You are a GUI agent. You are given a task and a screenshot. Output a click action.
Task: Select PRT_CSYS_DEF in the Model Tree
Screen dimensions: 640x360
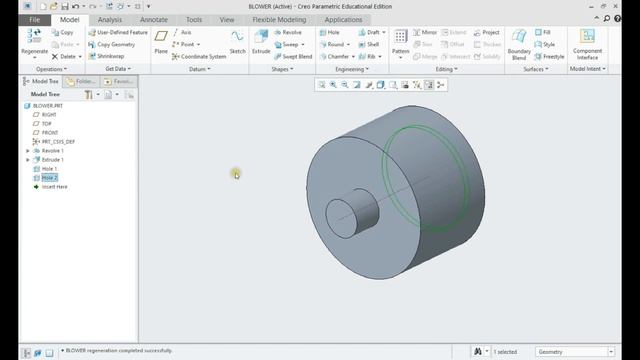(x=53, y=142)
